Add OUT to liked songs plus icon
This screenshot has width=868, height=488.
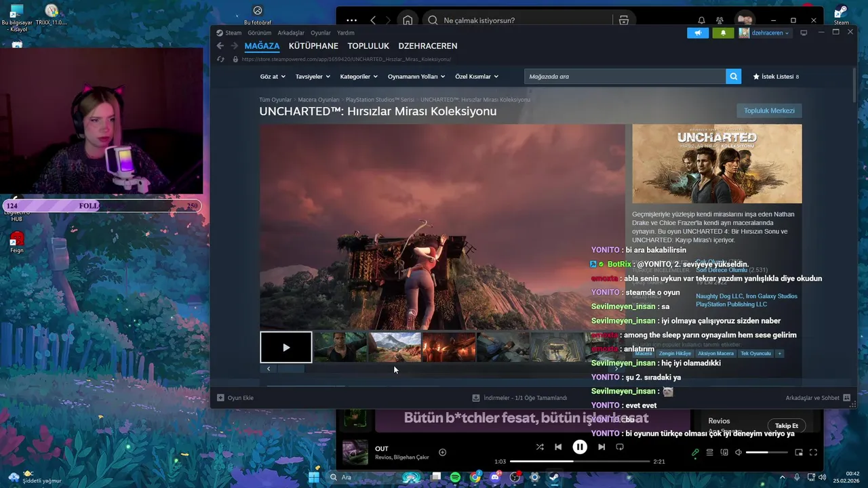[x=442, y=452]
